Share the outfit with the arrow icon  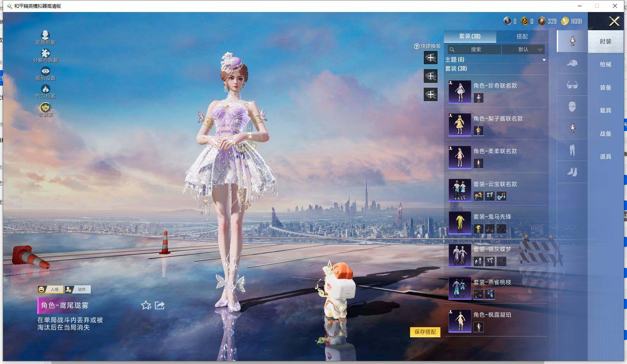160,305
